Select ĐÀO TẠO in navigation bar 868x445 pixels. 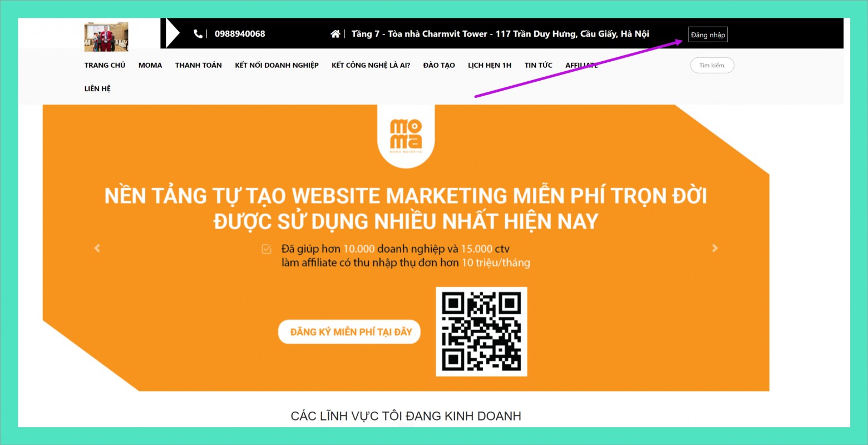coord(439,66)
